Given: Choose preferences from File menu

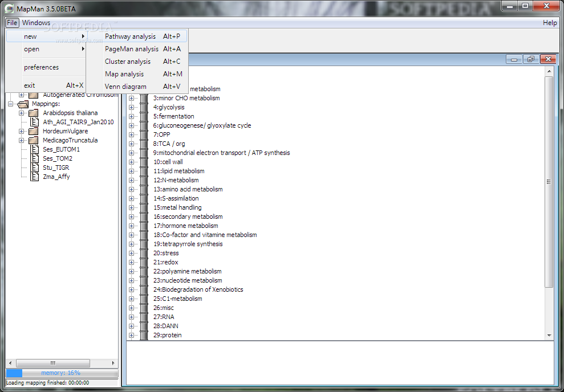Looking at the screenshot, I should [x=46, y=67].
